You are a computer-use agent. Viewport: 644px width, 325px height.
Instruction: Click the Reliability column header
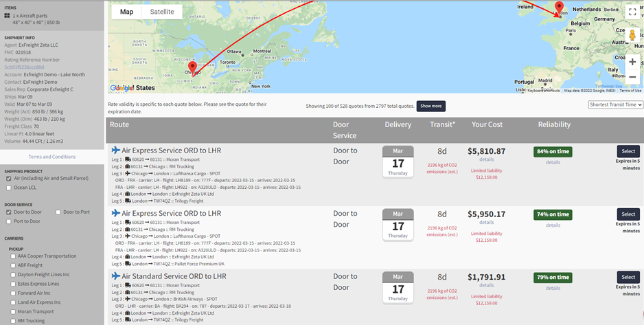(x=554, y=124)
